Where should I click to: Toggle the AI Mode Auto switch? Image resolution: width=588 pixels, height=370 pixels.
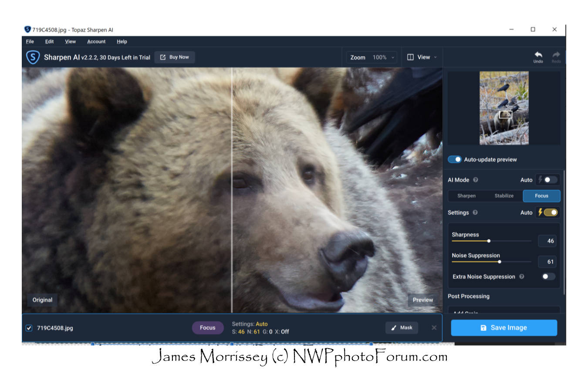pyautogui.click(x=550, y=180)
